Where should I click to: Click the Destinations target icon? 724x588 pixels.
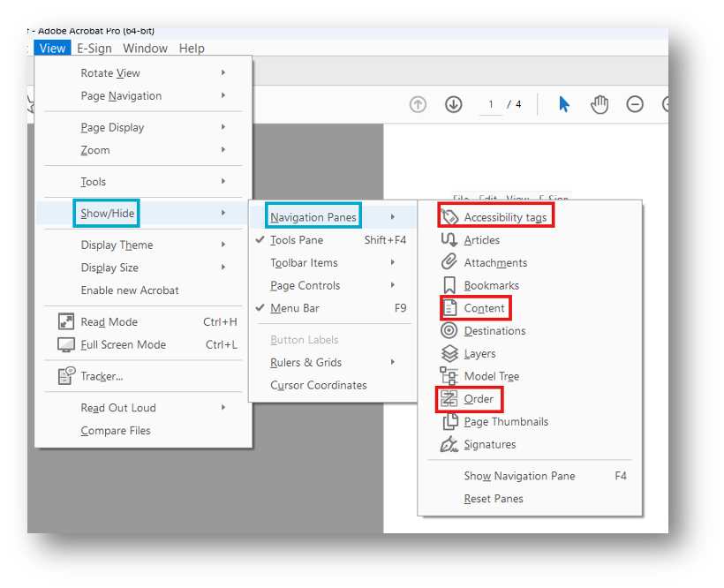coord(449,330)
